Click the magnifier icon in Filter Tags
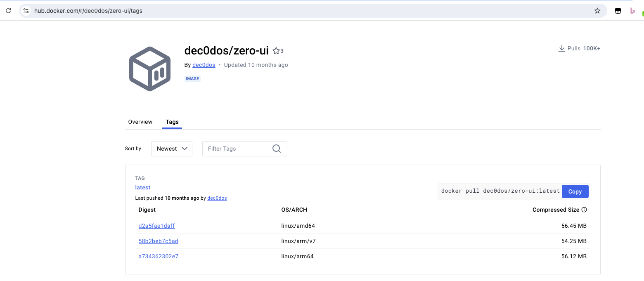This screenshot has height=281, width=644. 277,149
